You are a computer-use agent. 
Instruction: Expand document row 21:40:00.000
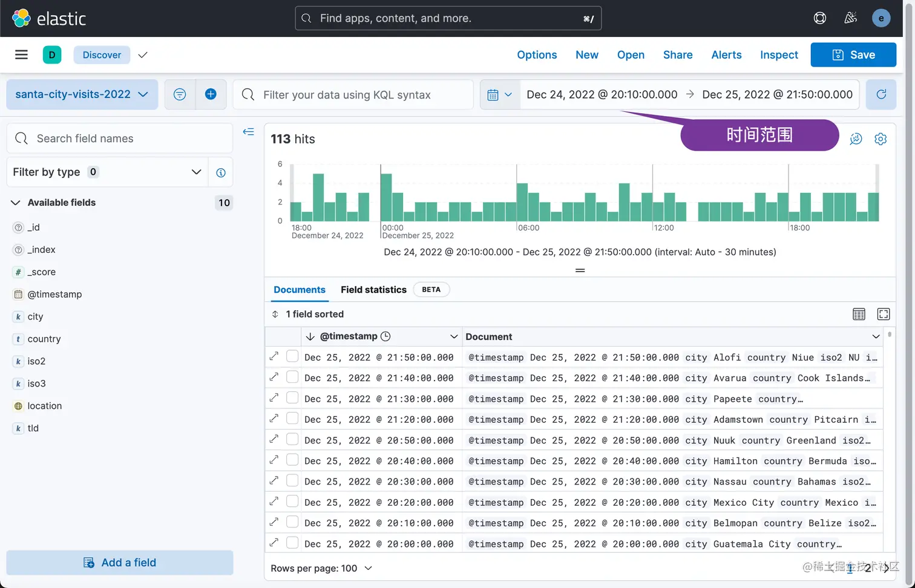[274, 377]
